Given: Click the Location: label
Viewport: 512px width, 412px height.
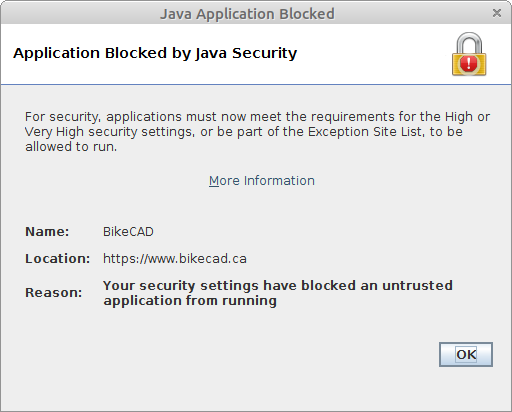Looking at the screenshot, I should [x=58, y=259].
